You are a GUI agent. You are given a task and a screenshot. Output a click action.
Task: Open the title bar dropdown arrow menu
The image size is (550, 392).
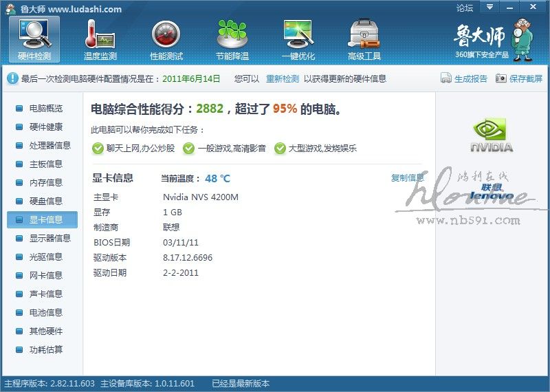click(x=489, y=7)
